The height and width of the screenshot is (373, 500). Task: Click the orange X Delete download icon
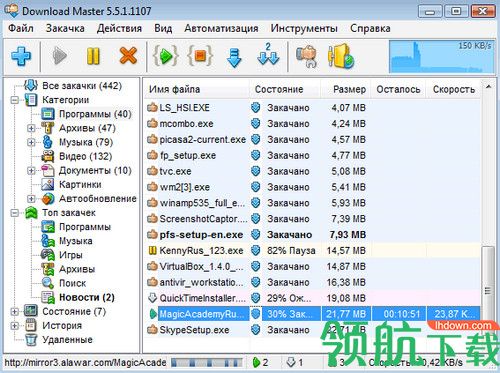(128, 55)
